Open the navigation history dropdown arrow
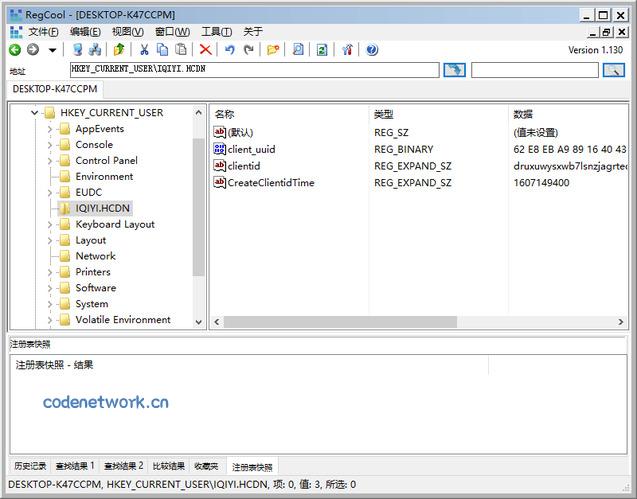This screenshot has width=637, height=499. 52,50
